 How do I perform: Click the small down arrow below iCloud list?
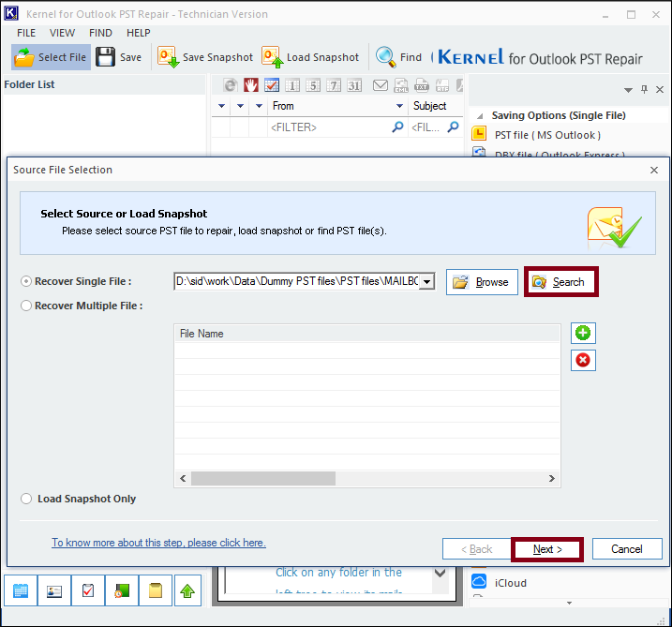[x=569, y=603]
